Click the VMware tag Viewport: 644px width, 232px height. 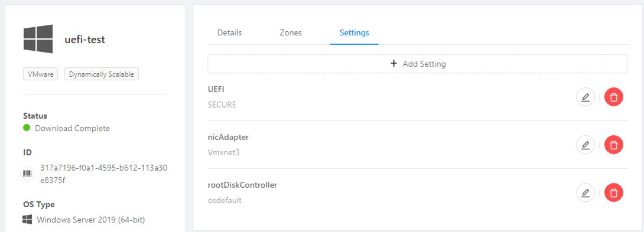coord(41,75)
